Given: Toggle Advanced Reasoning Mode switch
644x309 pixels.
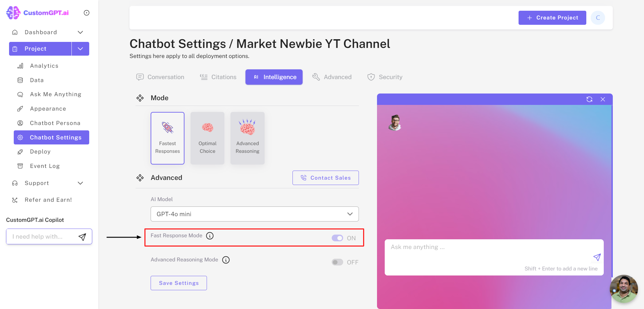Looking at the screenshot, I should (x=337, y=262).
